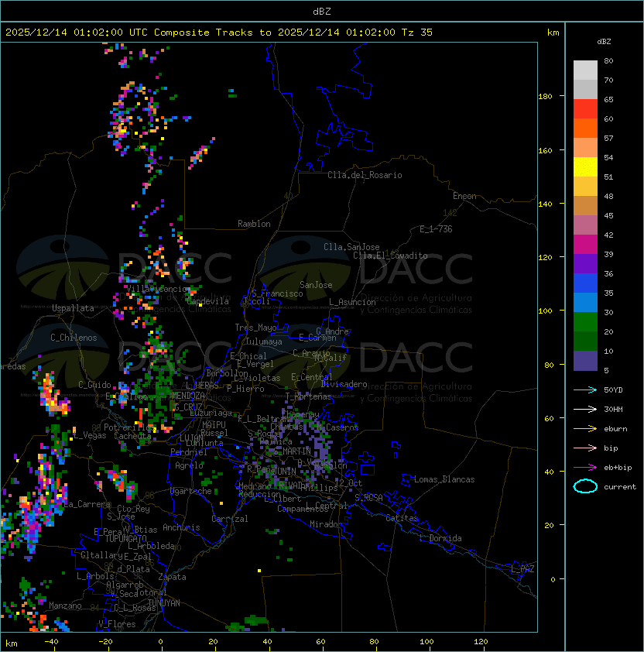Click the 'Ugarteche' place label

pos(191,491)
